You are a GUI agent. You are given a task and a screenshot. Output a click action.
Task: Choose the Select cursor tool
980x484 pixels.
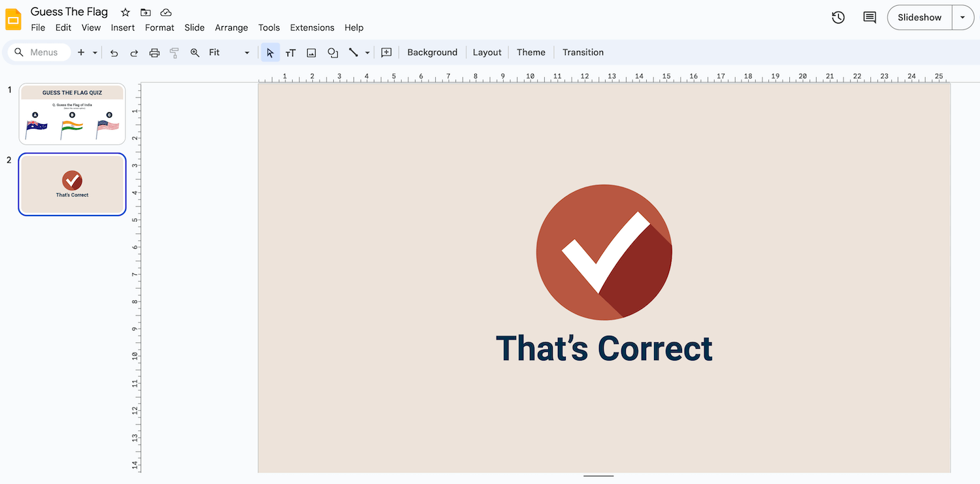(x=270, y=53)
